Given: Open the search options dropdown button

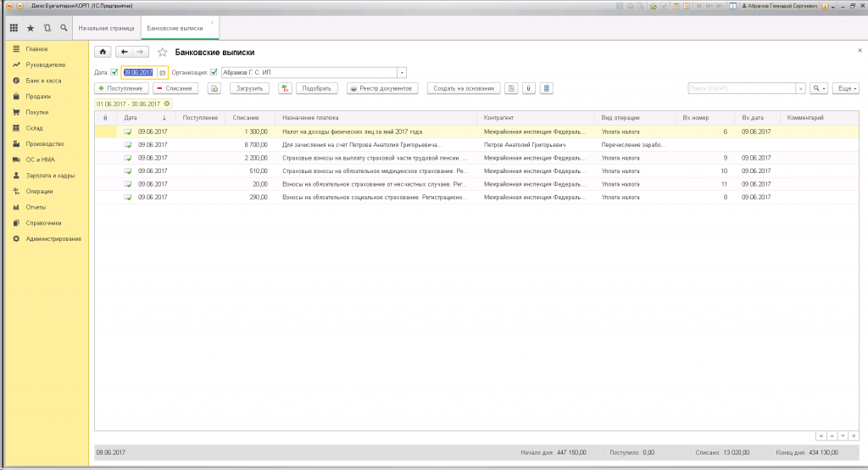Looking at the screenshot, I should (x=819, y=88).
